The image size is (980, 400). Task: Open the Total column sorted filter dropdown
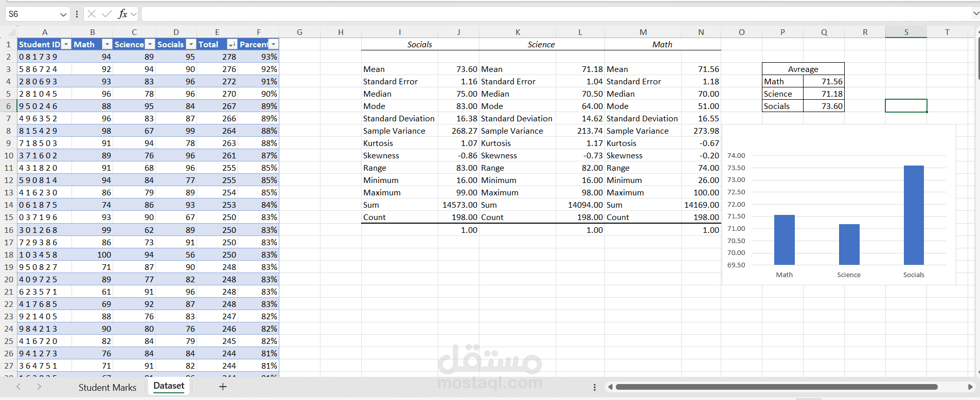click(232, 44)
